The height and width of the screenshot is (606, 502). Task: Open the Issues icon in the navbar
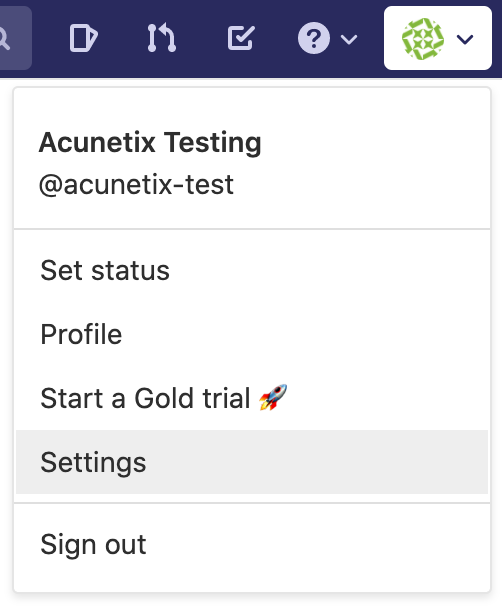click(83, 38)
